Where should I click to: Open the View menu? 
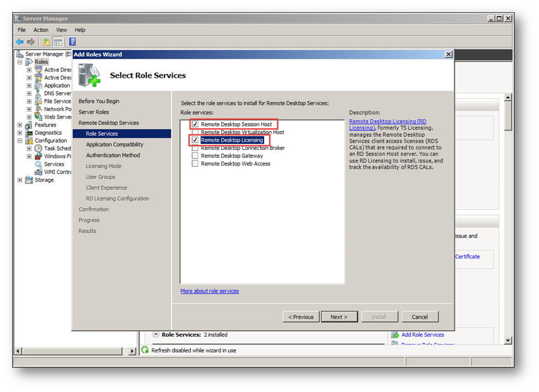coord(62,30)
